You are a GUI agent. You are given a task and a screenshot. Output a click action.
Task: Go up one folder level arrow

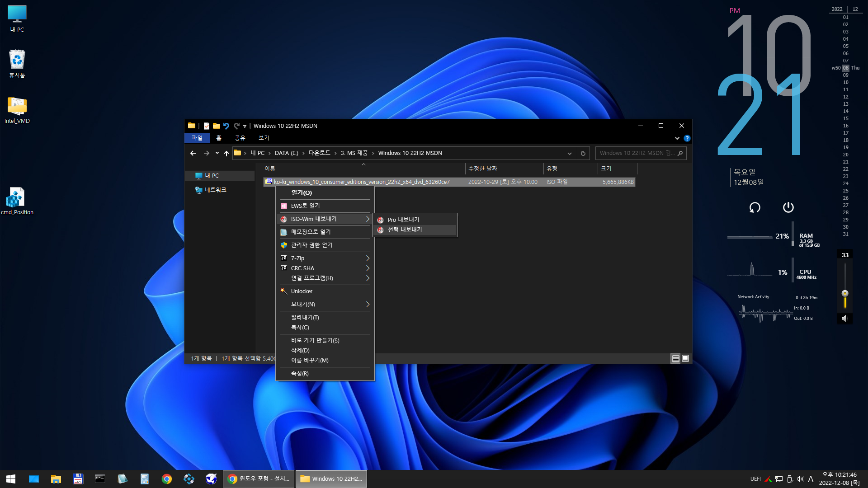click(x=226, y=153)
